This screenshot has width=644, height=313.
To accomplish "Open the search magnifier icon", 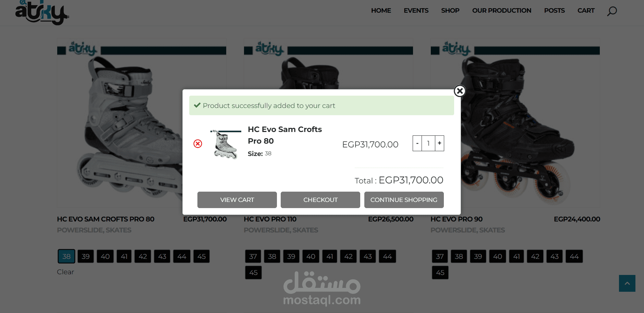I will [612, 11].
